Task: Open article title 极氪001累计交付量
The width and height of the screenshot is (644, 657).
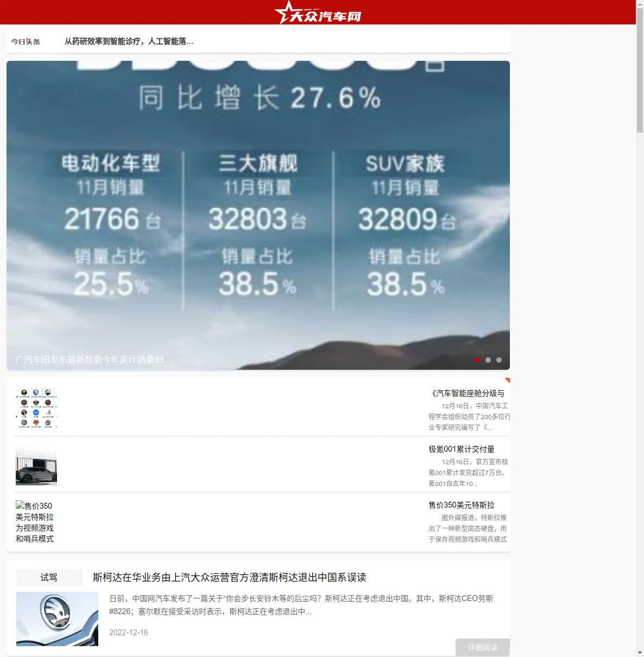Action: (x=462, y=449)
